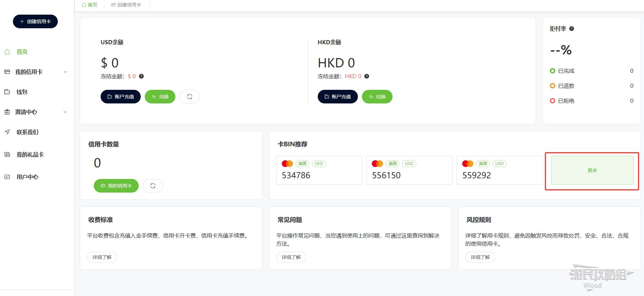Click the question mark icon beside 拒付率
This screenshot has width=644, height=296.
[572, 29]
